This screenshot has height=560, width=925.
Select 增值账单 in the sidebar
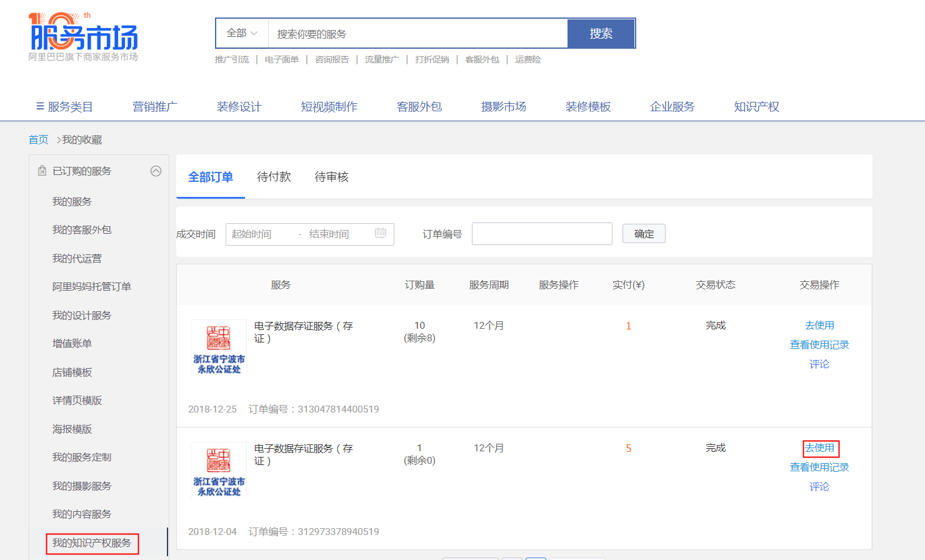tap(72, 343)
